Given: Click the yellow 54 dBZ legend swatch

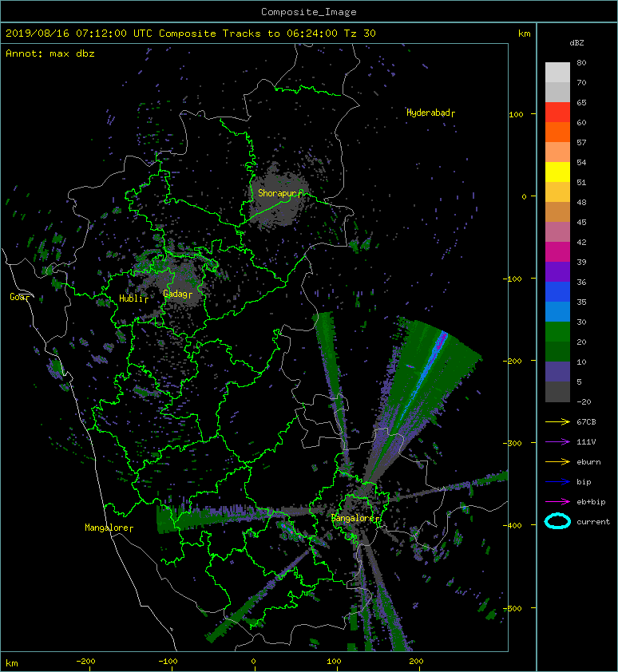Looking at the screenshot, I should pos(557,172).
